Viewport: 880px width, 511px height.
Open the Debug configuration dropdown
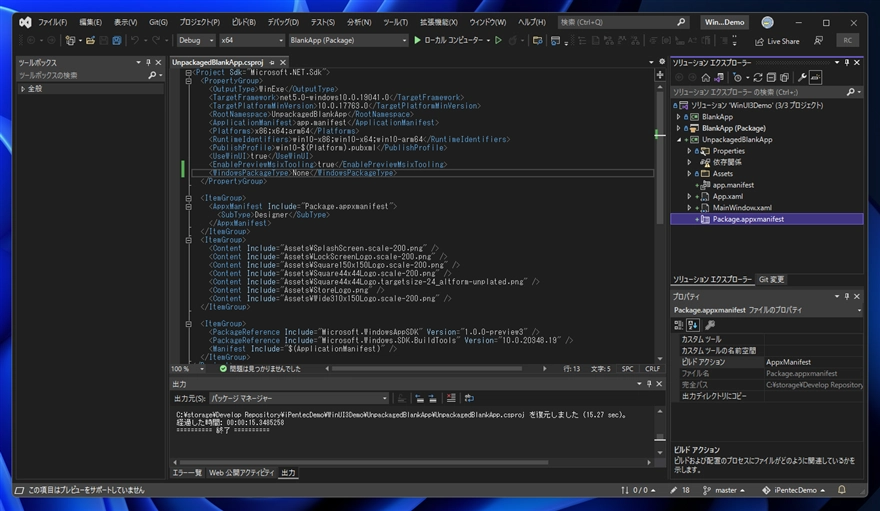coord(196,40)
